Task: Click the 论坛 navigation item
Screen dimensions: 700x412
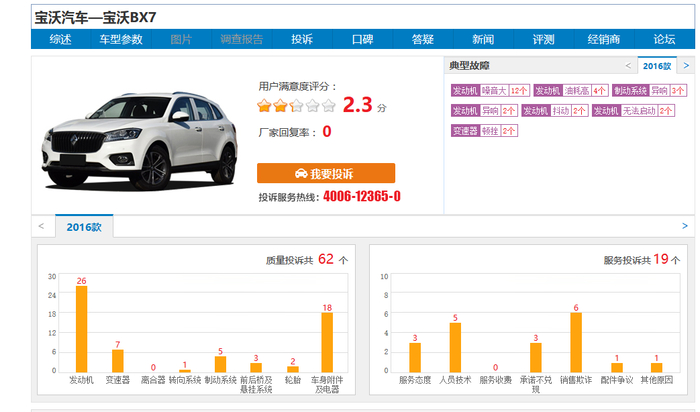Action: tap(664, 39)
